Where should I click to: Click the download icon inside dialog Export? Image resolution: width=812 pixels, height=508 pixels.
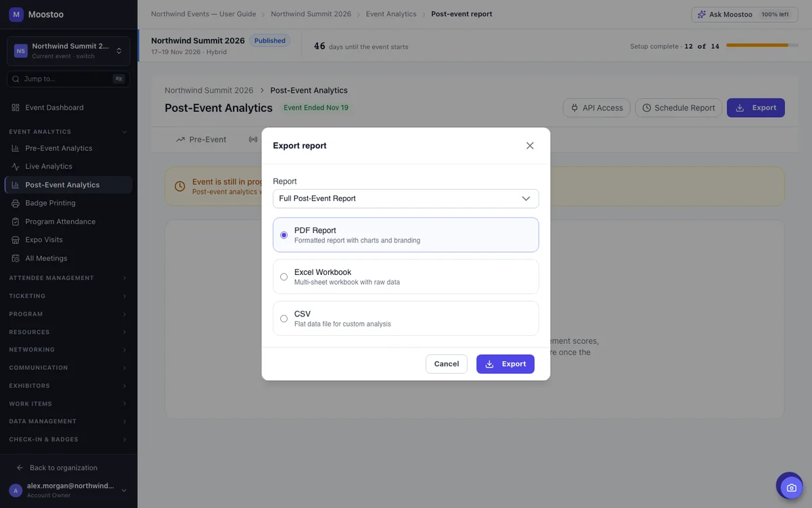490,364
